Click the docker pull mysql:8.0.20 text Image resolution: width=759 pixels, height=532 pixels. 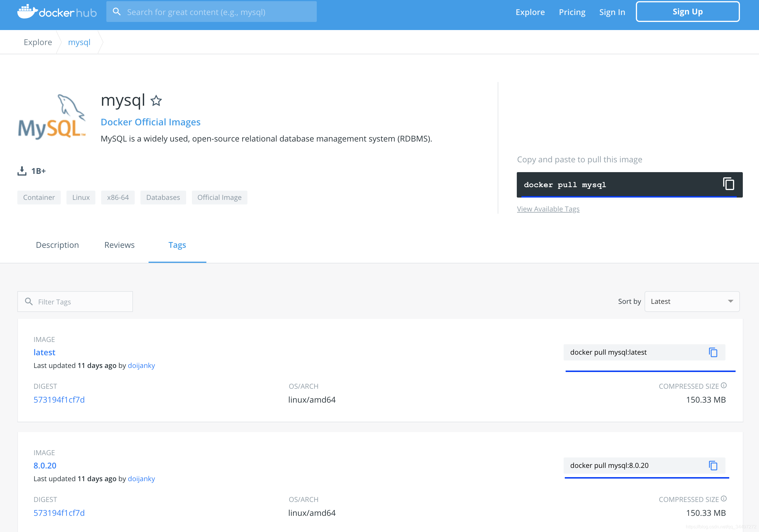[x=609, y=466]
